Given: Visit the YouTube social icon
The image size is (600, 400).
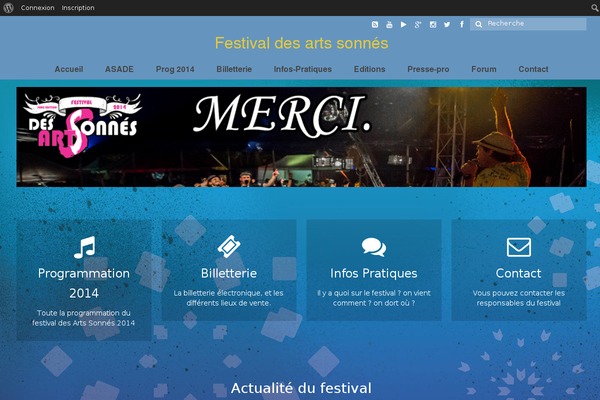Looking at the screenshot, I should pos(389,24).
